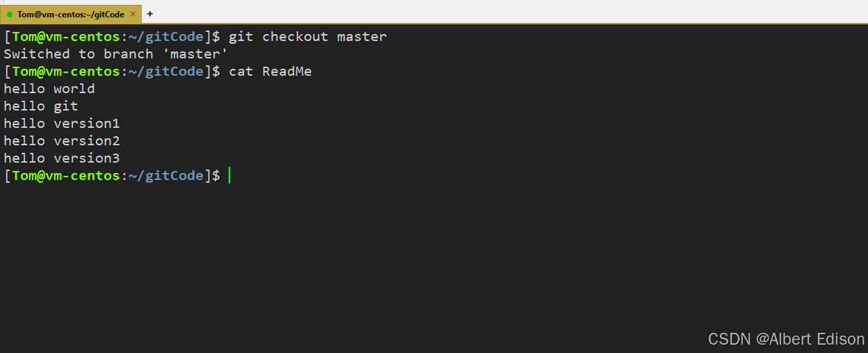Click the word 'master' in checkout command

coord(362,37)
